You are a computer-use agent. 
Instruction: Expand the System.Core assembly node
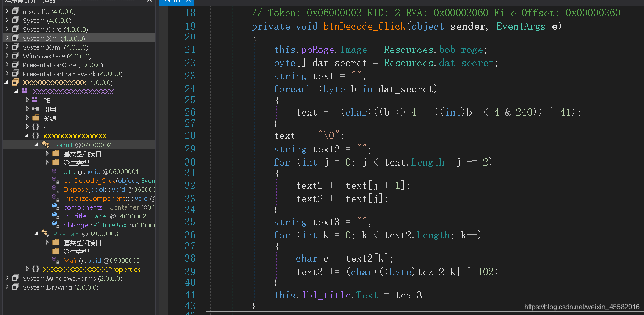point(7,29)
